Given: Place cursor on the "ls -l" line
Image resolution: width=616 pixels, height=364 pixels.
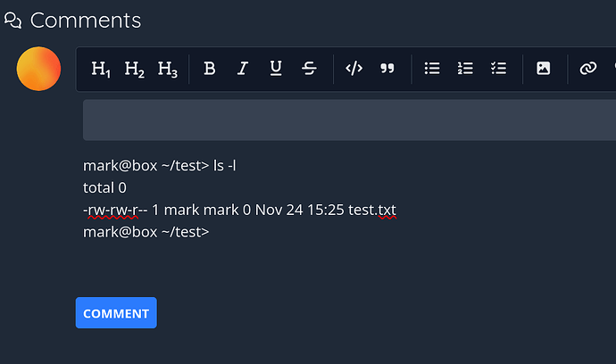Looking at the screenshot, I should 223,165.
